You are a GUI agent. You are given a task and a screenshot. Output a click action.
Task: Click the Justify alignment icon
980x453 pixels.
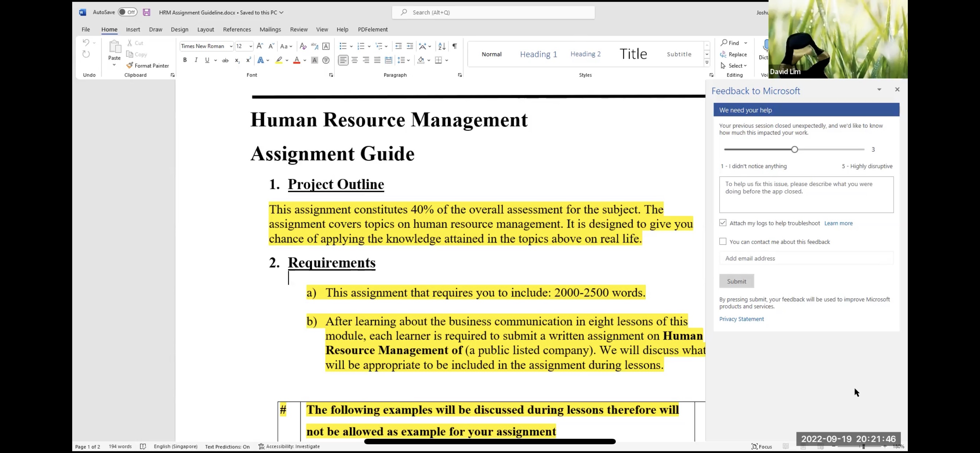[377, 60]
